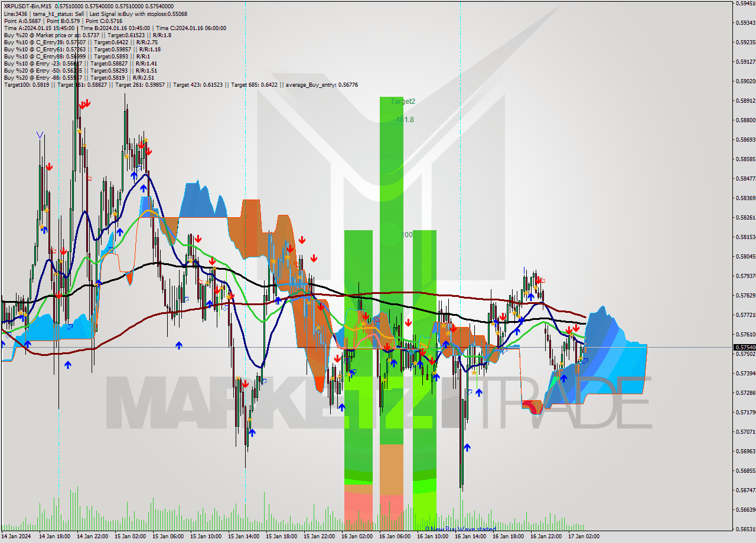Click the highlighted current price 0.57540 marker
Image resolution: width=756 pixels, height=543 pixels.
pyautogui.click(x=744, y=348)
